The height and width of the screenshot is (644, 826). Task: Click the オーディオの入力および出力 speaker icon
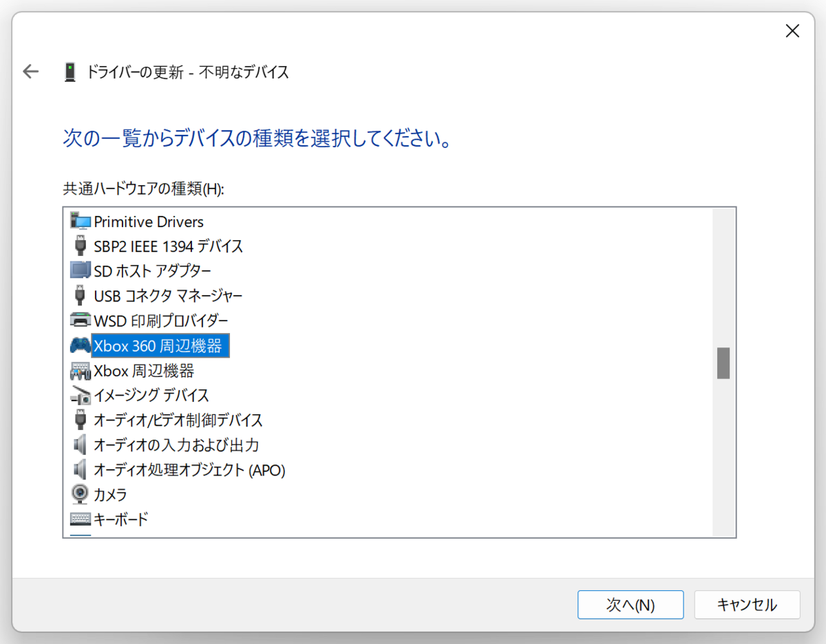[x=81, y=444]
